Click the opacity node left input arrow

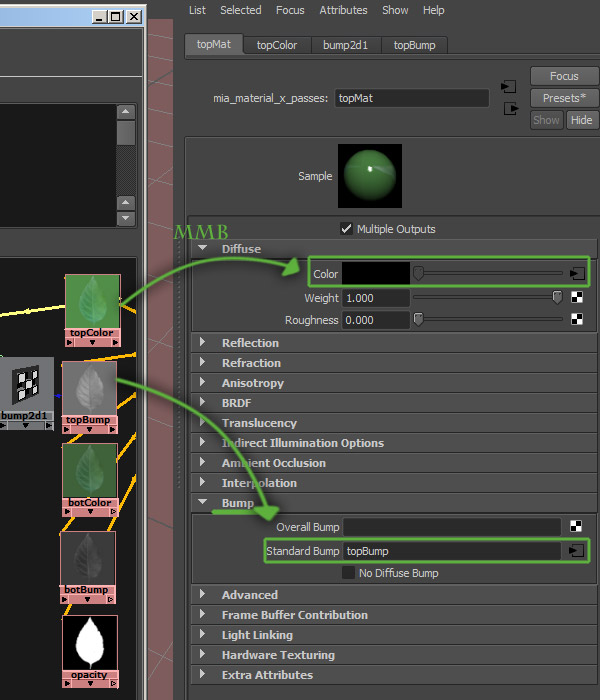pyautogui.click(x=67, y=683)
